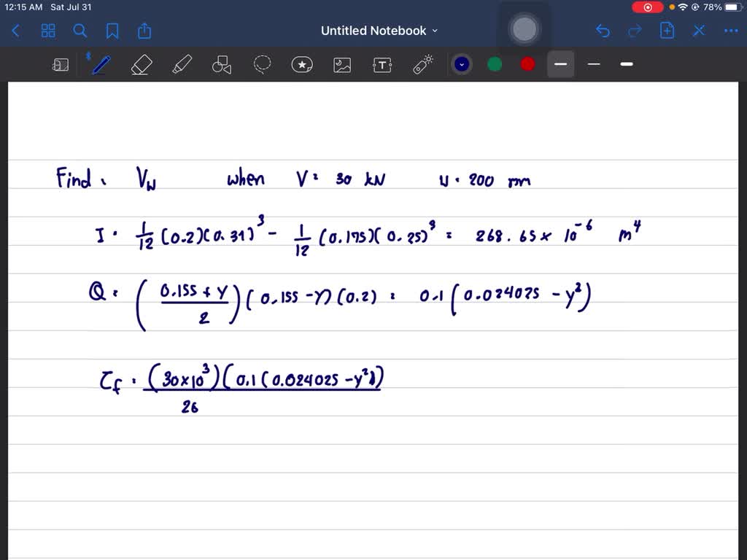Viewport: 747px width, 560px height.
Task: Expand the blue pen color options
Action: click(460, 64)
